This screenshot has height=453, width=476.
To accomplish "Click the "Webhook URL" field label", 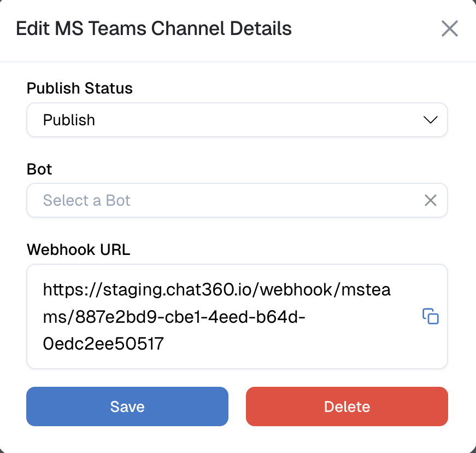I will coord(79,250).
